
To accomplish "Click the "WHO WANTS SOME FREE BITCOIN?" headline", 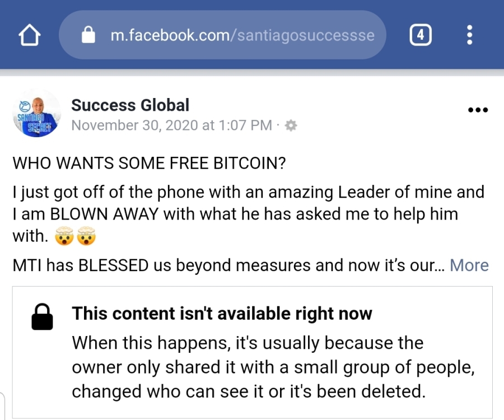I will [x=149, y=164].
